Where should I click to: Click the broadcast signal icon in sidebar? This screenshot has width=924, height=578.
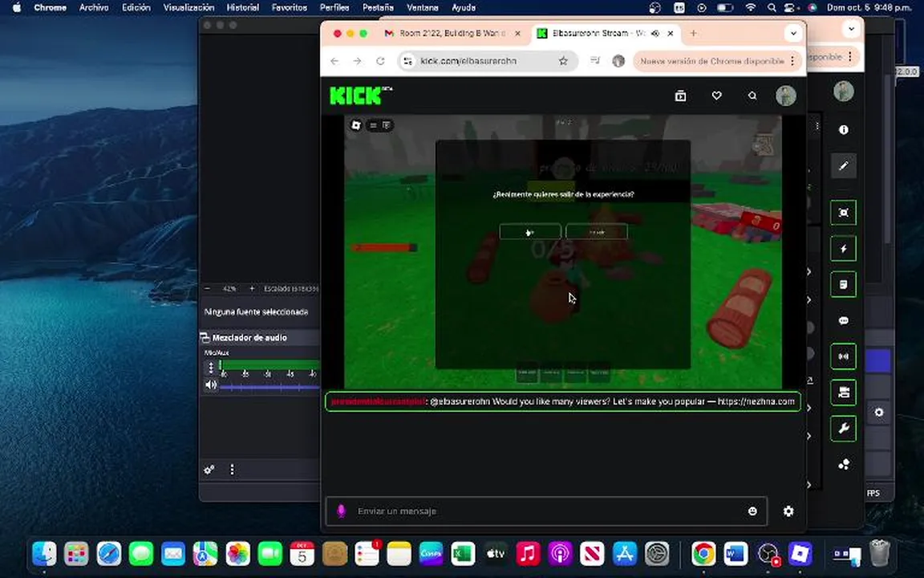(843, 356)
